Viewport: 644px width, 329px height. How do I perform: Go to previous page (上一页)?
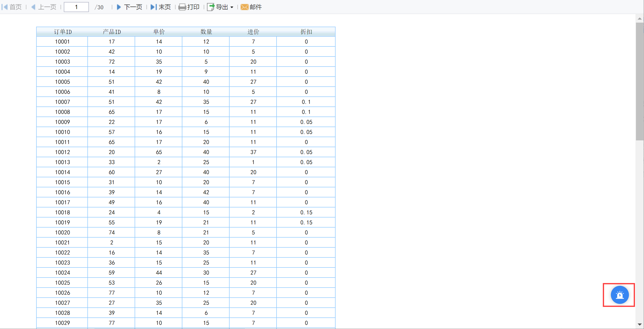coord(33,7)
